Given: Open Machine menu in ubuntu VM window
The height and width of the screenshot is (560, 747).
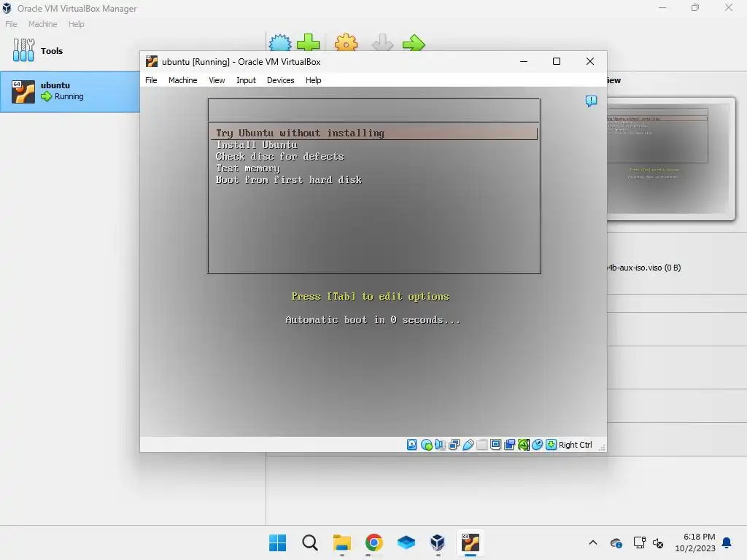Looking at the screenshot, I should coord(182,80).
